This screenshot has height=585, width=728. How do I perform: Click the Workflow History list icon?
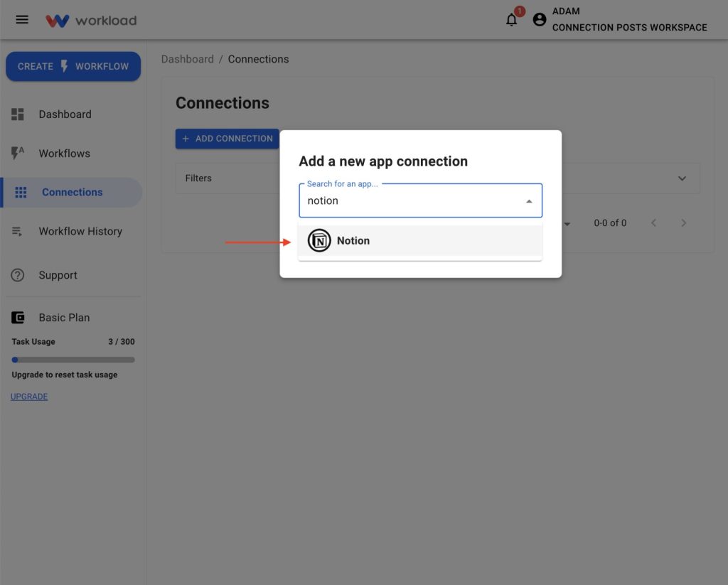tap(17, 231)
